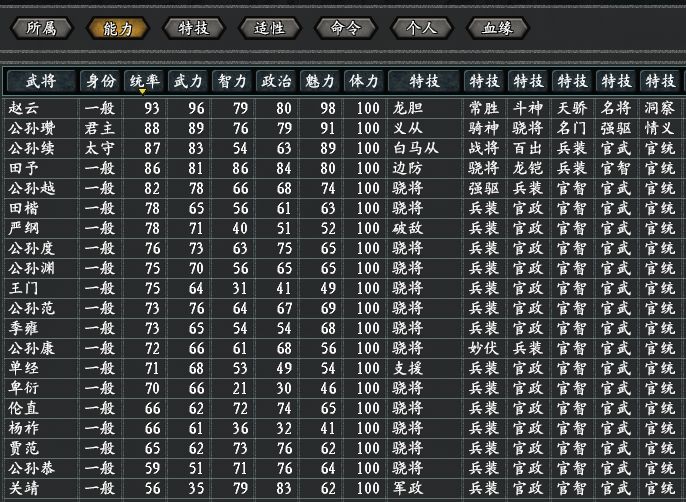The image size is (686, 502).
Task: Switch to the 所属 tab
Action: [x=42, y=28]
